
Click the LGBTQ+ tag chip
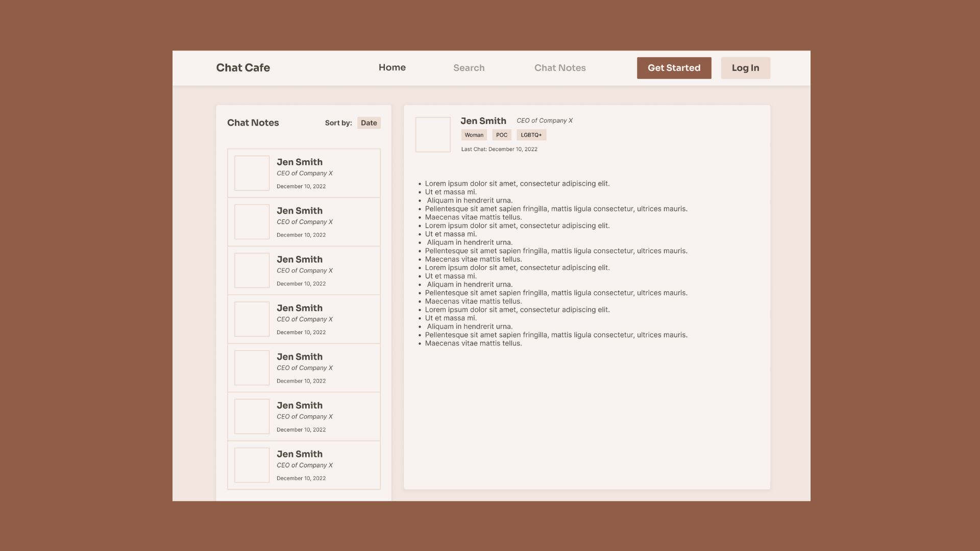click(531, 135)
